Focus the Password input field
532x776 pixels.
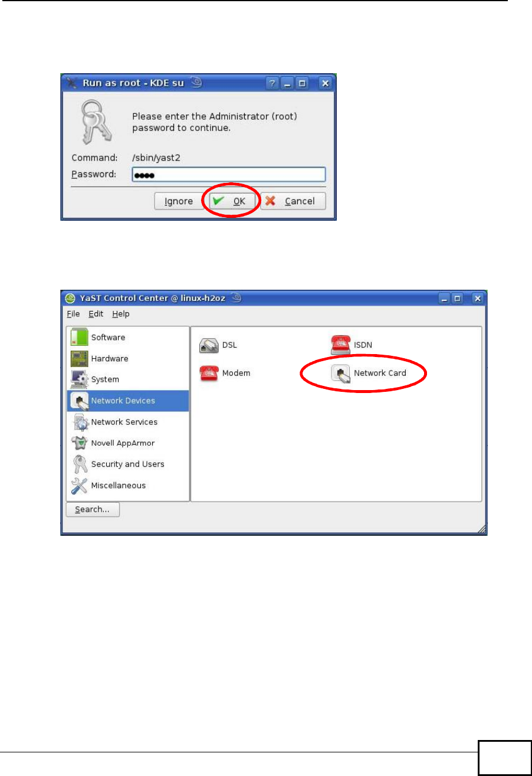(228, 175)
